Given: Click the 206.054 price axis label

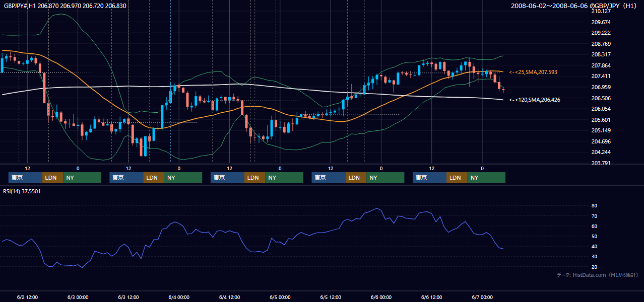Looking at the screenshot, I should [601, 109].
